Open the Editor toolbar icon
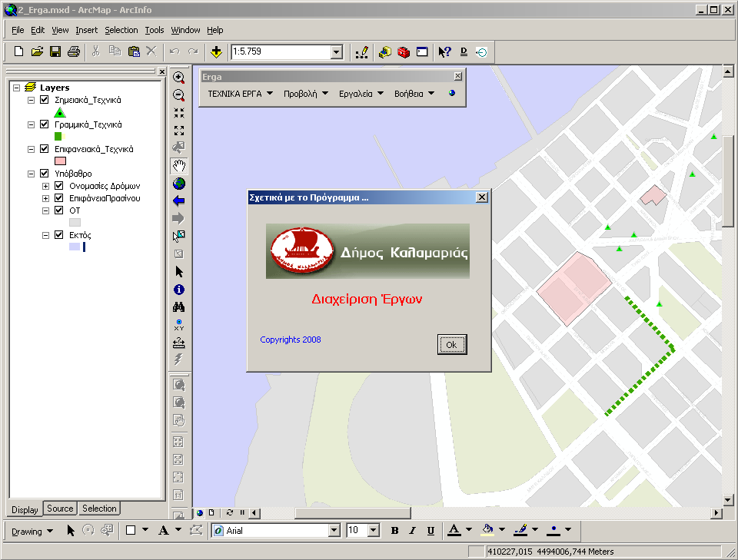 pyautogui.click(x=361, y=51)
